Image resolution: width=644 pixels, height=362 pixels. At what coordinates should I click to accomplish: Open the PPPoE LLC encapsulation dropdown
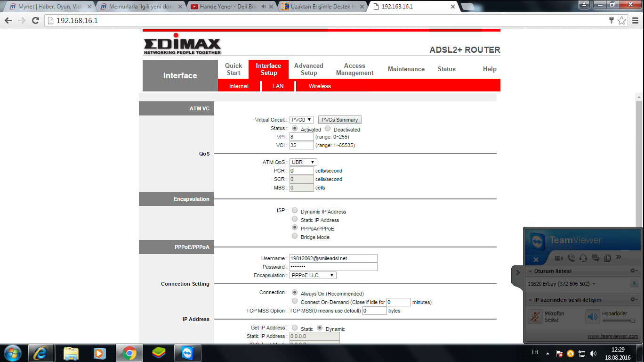pyautogui.click(x=313, y=275)
